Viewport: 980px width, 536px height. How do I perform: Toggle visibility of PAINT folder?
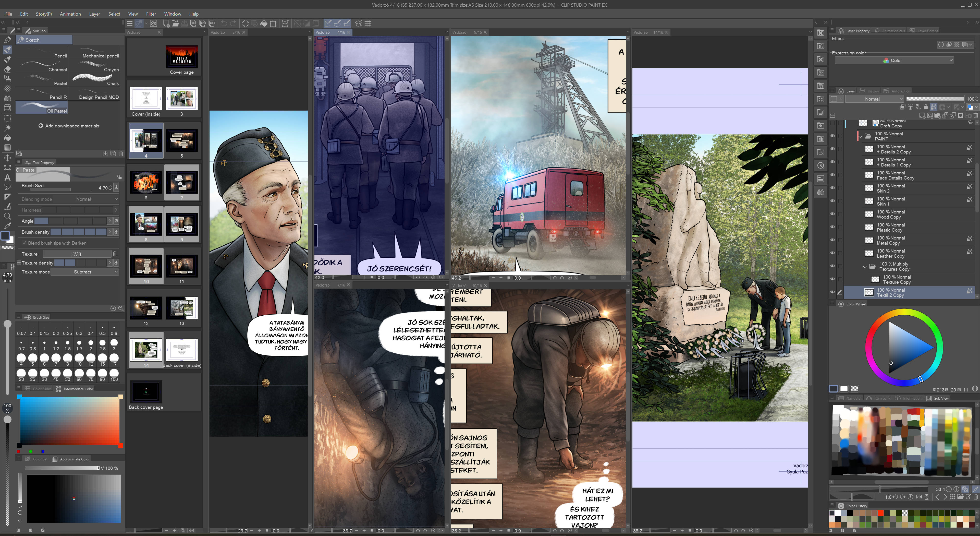(832, 136)
